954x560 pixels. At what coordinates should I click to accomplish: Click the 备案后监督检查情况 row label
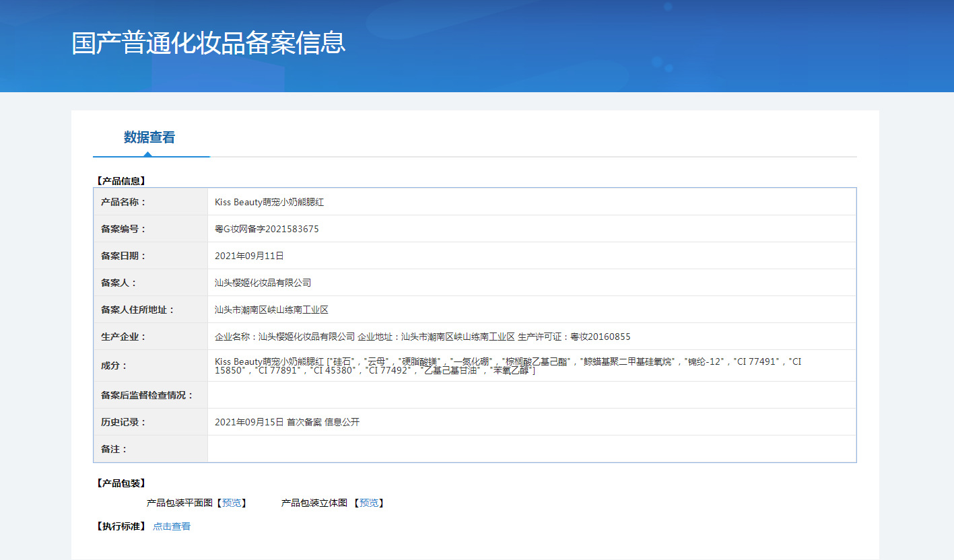(147, 395)
